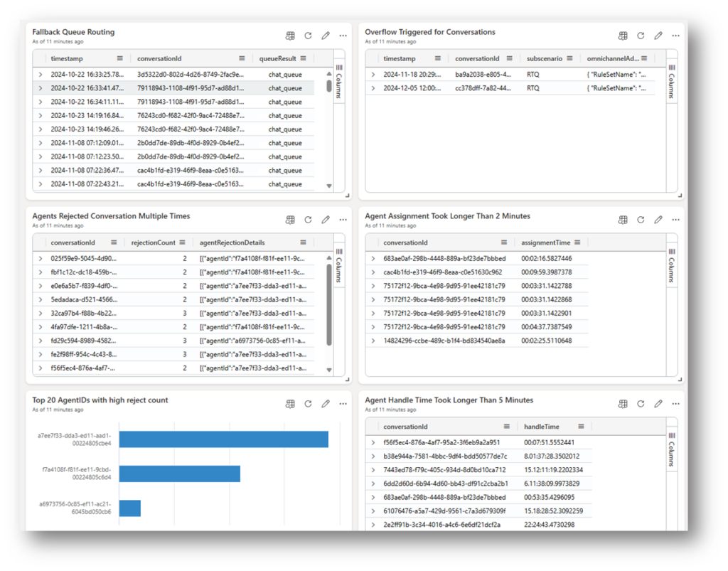Open more options on Agent Handle Time tile
This screenshot has height=571, width=728.
coord(675,404)
